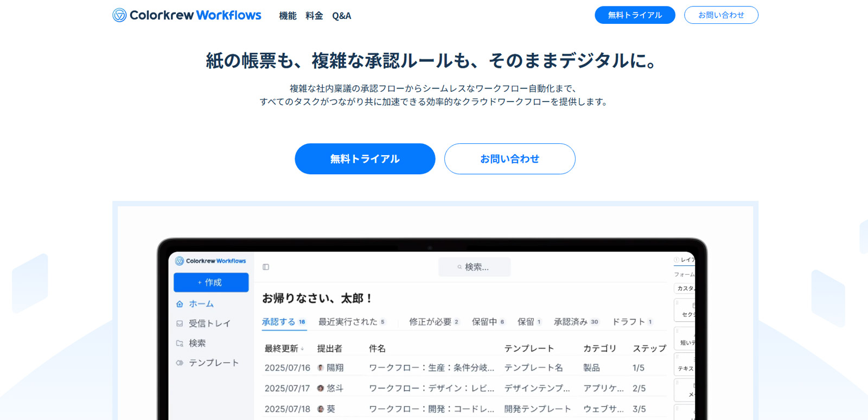Select the ホーム home icon in the sidebar
The image size is (868, 420).
click(180, 304)
